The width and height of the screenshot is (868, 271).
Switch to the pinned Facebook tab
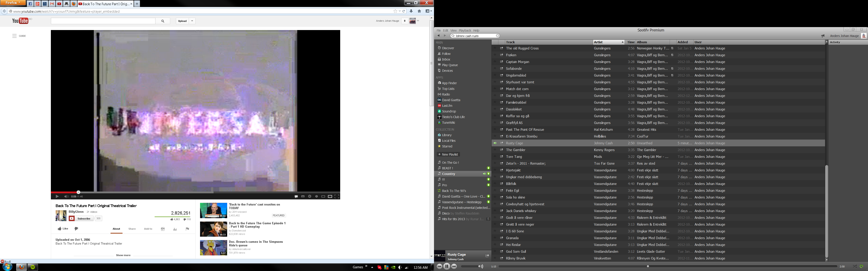tap(30, 4)
